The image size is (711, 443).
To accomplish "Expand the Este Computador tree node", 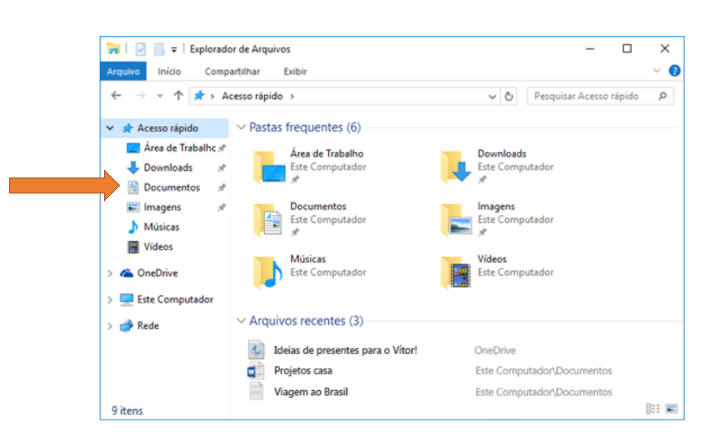I will pos(110,300).
